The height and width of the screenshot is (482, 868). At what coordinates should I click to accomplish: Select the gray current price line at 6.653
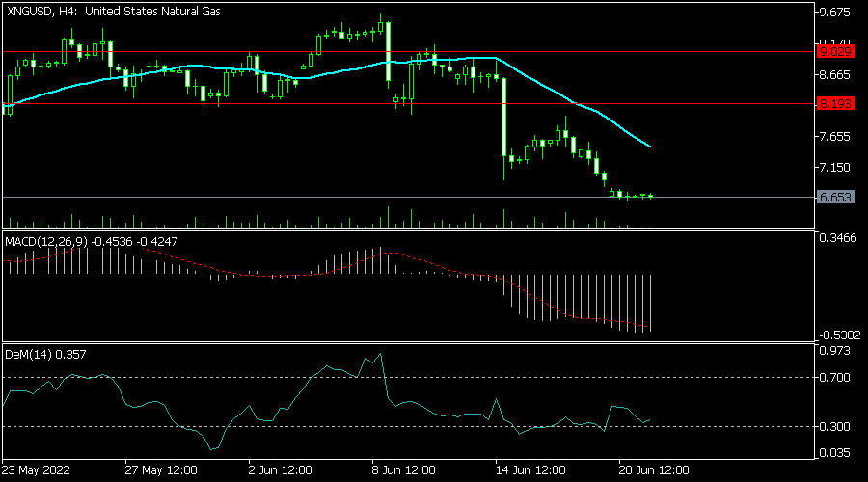pyautogui.click(x=409, y=197)
